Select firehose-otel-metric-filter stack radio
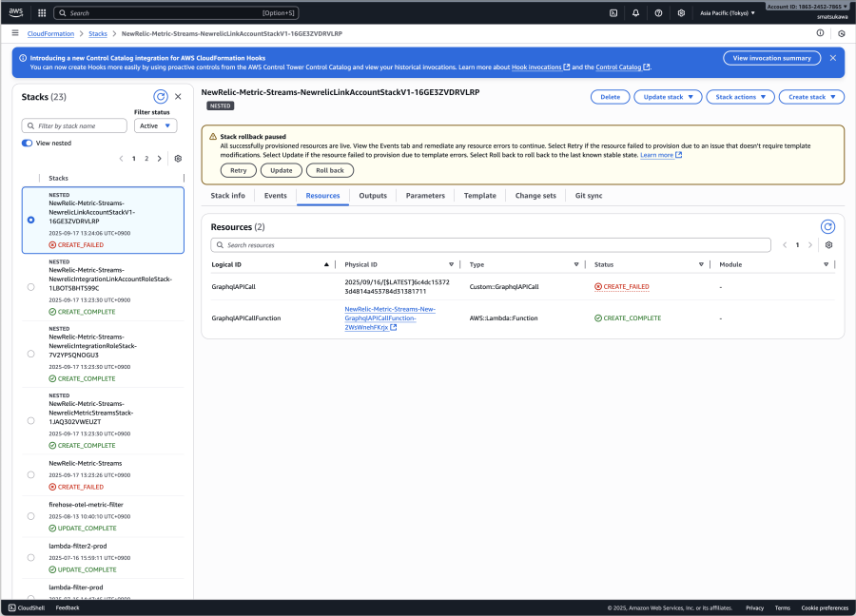Image resolution: width=856 pixels, height=616 pixels. click(x=31, y=516)
